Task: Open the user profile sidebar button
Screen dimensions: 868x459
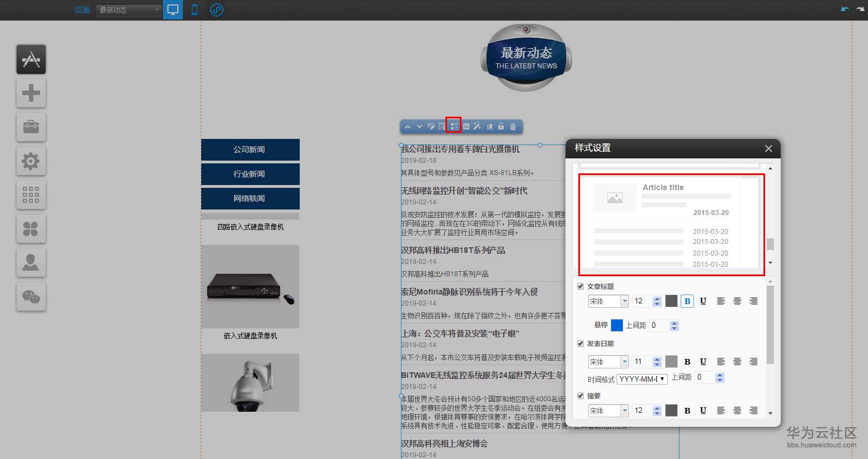Action: [x=31, y=262]
